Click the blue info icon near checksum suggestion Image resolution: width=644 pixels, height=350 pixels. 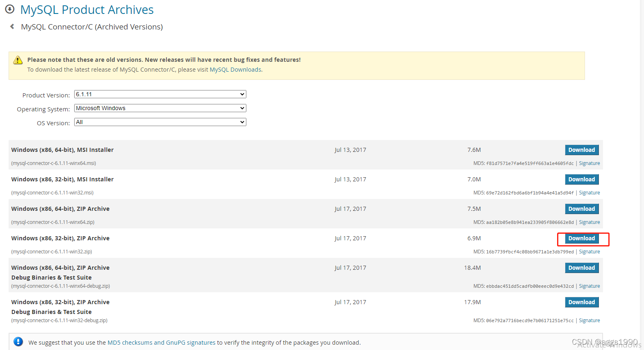(18, 341)
